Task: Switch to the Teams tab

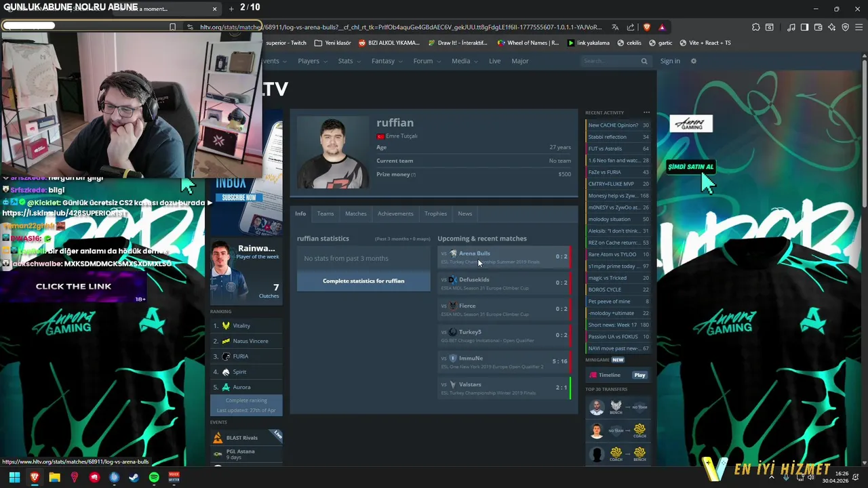Action: (x=325, y=213)
